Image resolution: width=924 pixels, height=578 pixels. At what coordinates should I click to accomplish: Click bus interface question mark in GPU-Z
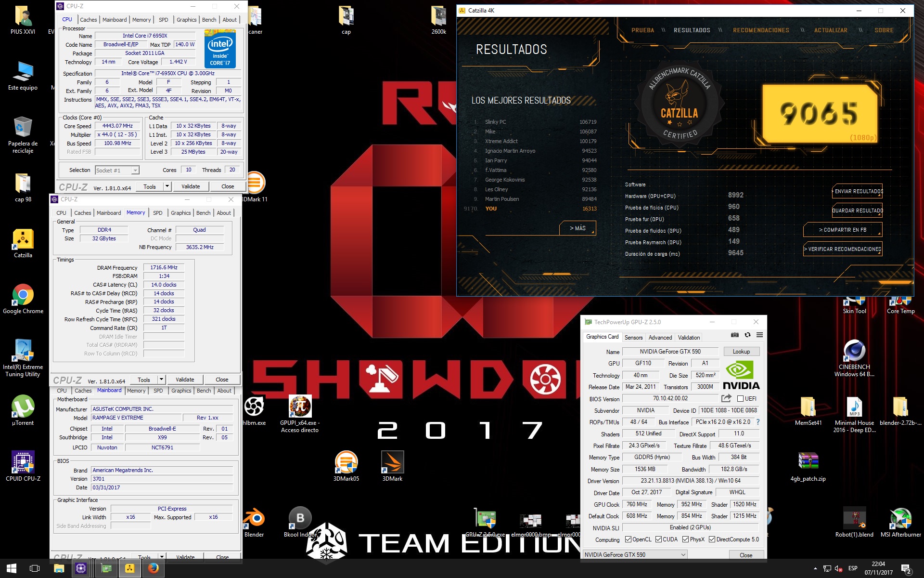pos(758,422)
